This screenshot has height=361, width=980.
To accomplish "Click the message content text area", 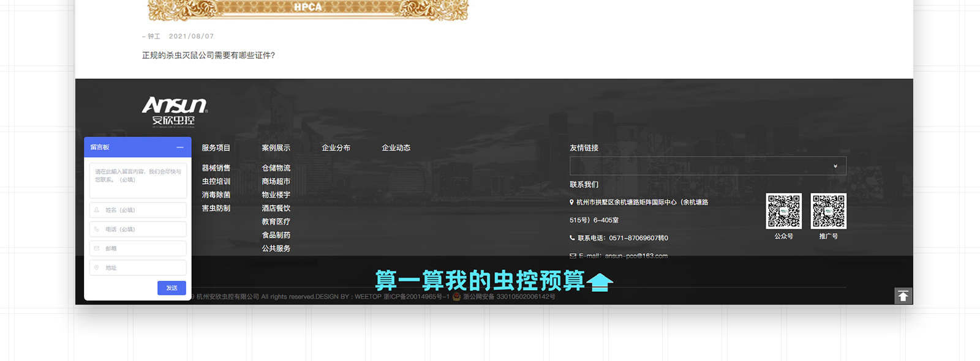I will pyautogui.click(x=138, y=180).
